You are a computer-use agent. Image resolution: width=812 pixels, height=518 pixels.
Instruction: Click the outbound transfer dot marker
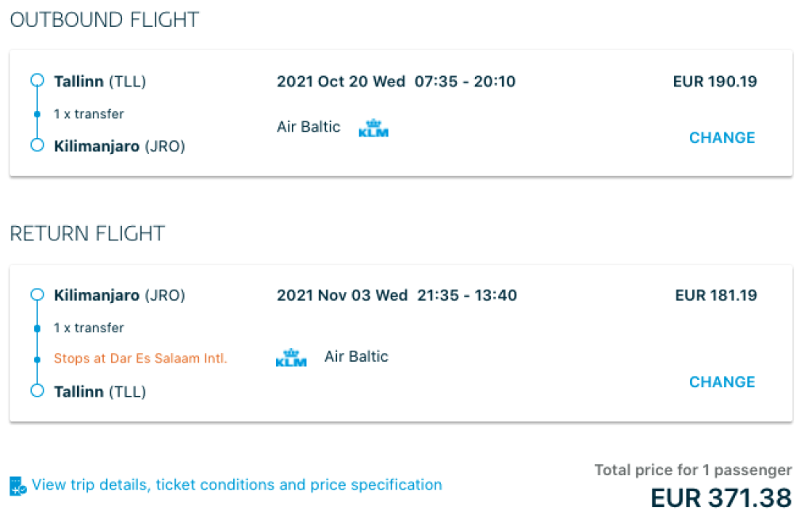[x=36, y=114]
